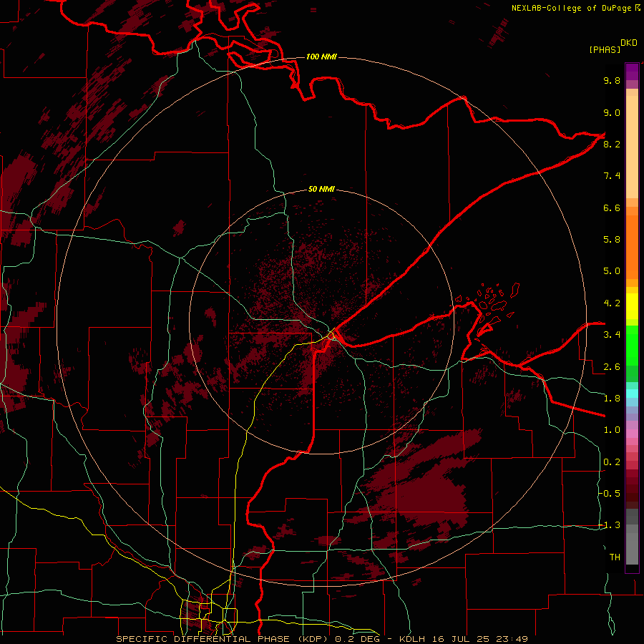Click the DKD label above the color scale
Screen dimensions: 644x644
[628, 43]
